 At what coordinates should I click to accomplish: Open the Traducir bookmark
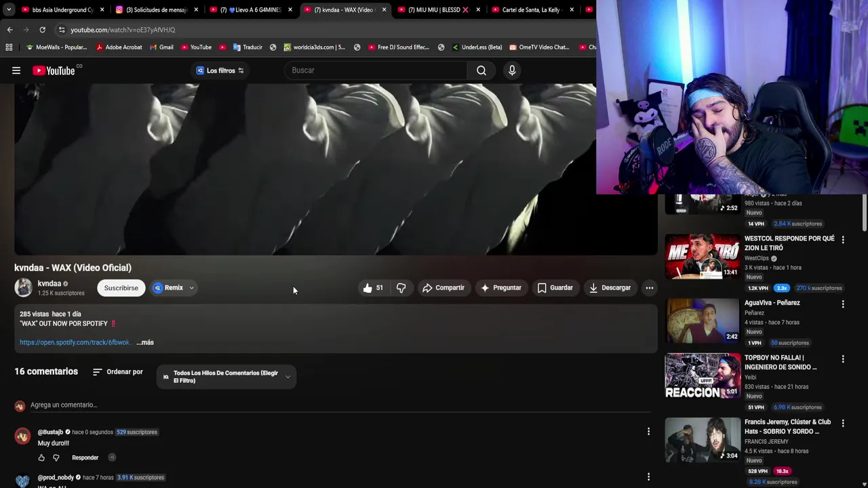point(248,47)
